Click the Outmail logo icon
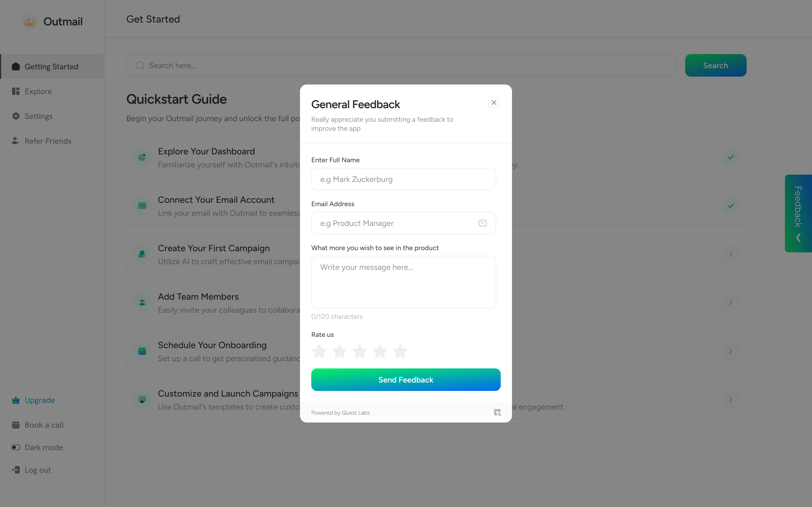 coord(29,21)
